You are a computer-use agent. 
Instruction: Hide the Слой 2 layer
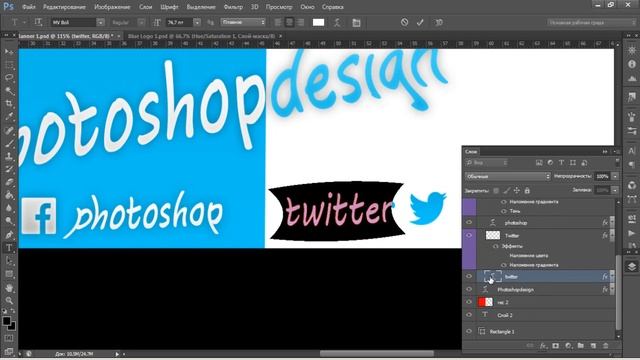469,315
